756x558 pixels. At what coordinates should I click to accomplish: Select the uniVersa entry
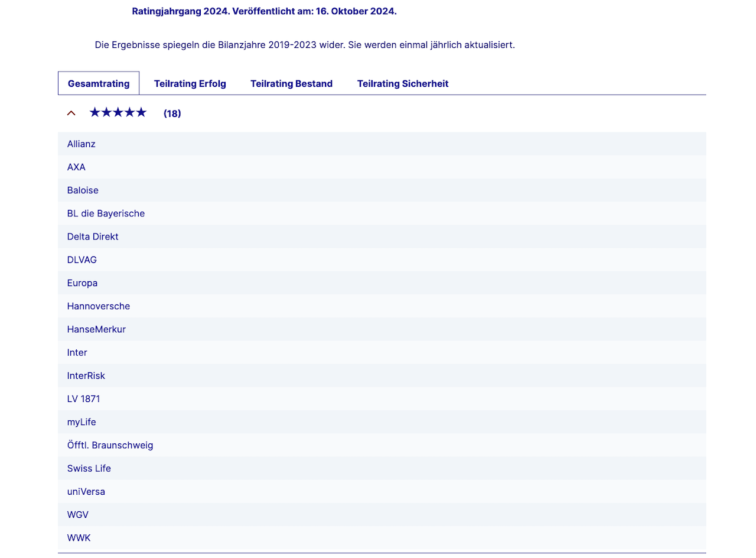point(382,491)
